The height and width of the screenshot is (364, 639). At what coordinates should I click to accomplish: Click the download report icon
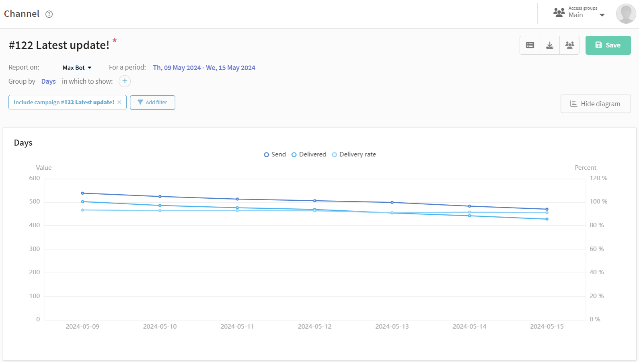549,45
